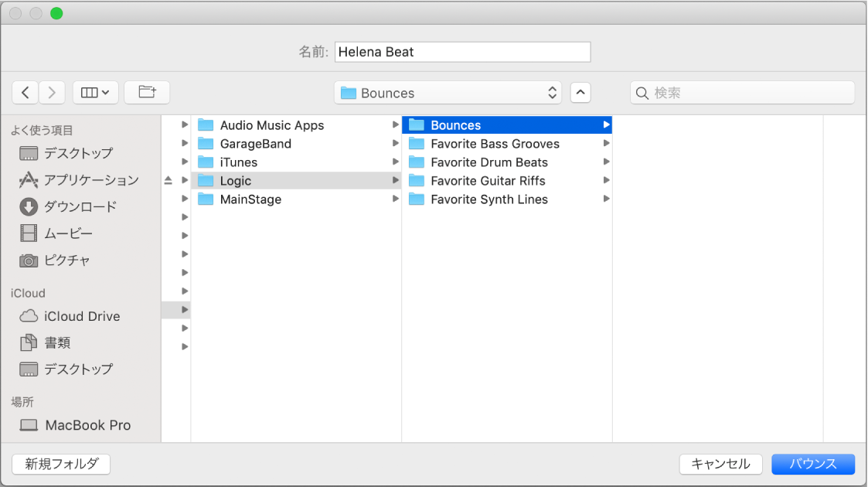This screenshot has width=868, height=487.
Task: Click the Applications 'A' sidebar icon
Action: point(29,180)
